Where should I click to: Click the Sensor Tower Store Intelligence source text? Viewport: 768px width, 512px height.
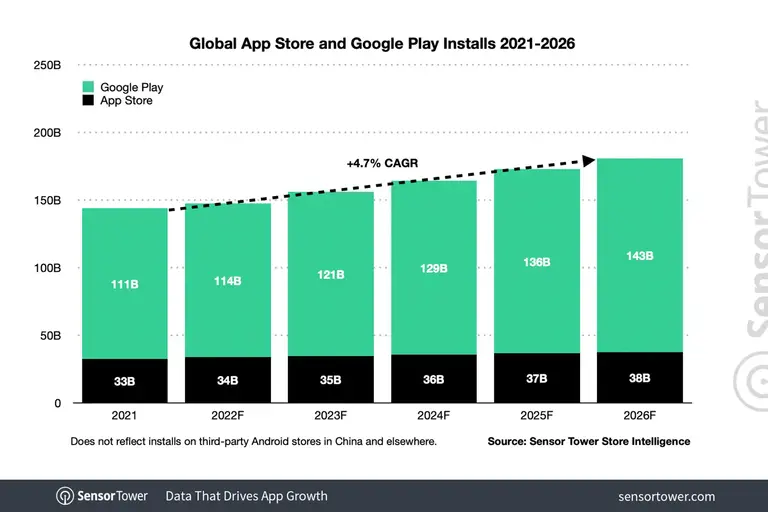(588, 441)
